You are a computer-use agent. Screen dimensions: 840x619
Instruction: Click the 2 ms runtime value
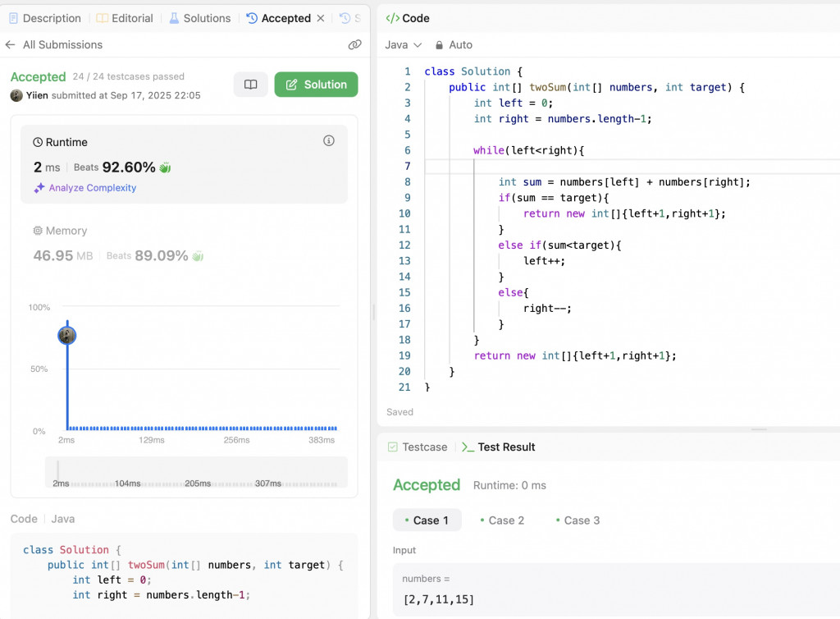click(47, 167)
